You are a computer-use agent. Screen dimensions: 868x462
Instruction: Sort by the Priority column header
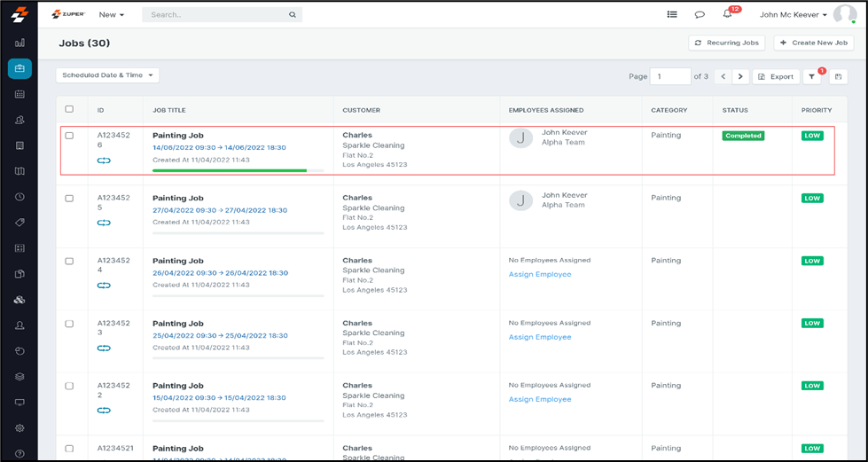click(816, 111)
